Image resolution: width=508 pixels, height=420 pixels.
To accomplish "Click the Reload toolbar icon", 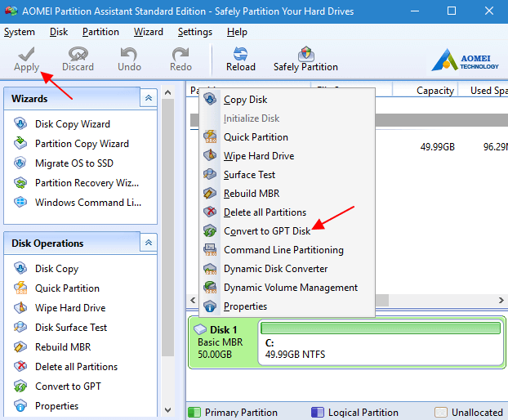I will coord(240,54).
